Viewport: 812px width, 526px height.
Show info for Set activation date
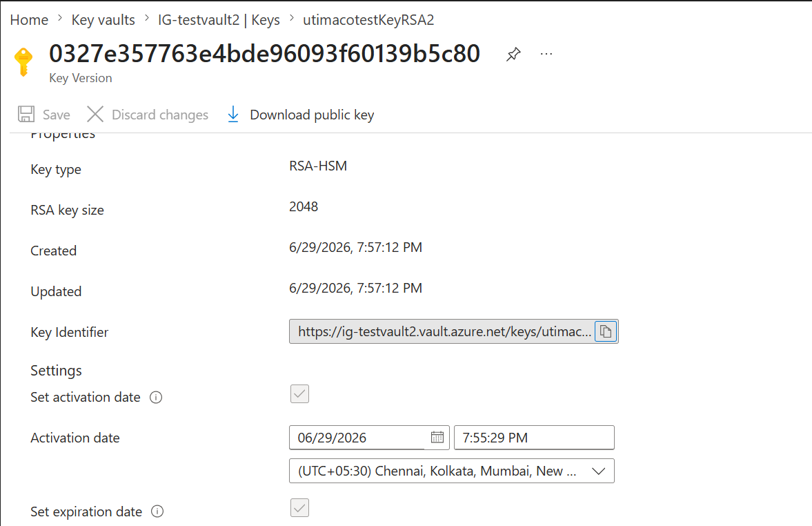pyautogui.click(x=156, y=398)
